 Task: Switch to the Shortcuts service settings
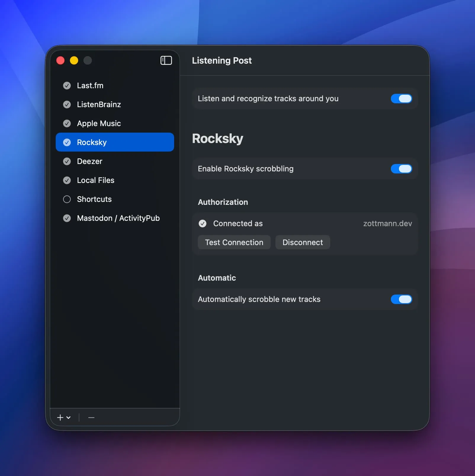click(x=94, y=199)
